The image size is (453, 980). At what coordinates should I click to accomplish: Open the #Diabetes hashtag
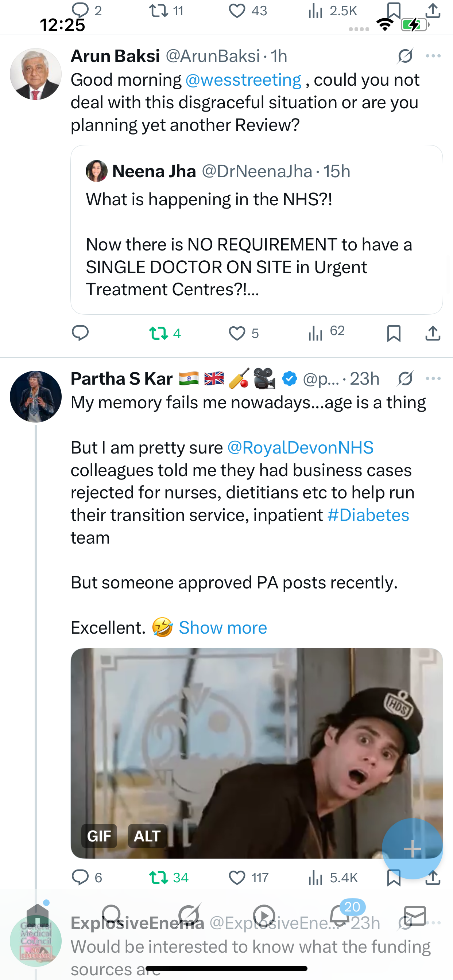coord(368,515)
